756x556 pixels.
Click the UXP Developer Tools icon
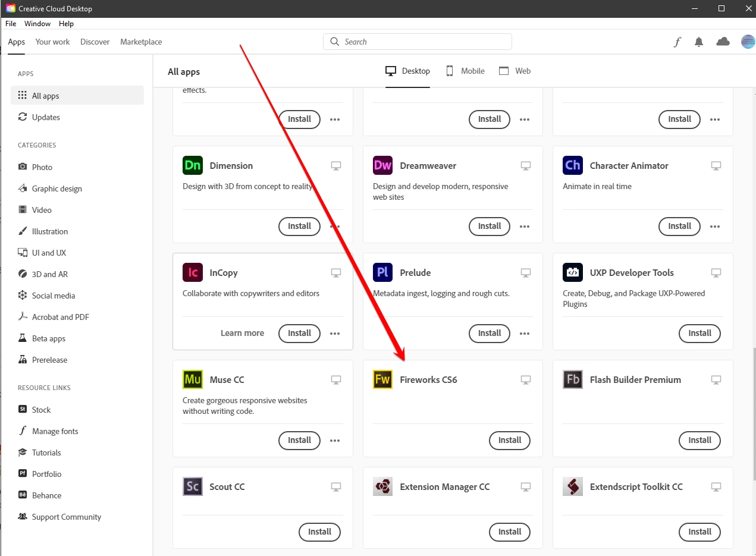pos(573,272)
